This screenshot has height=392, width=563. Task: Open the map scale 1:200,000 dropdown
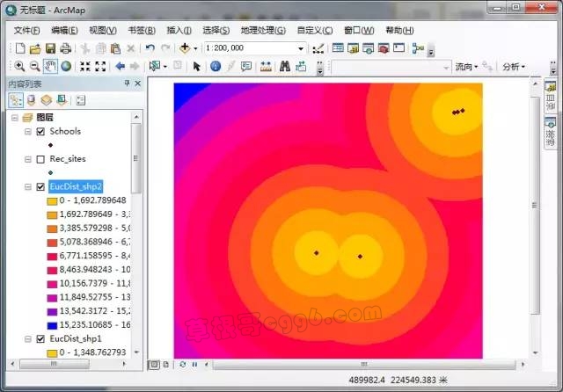[x=301, y=48]
